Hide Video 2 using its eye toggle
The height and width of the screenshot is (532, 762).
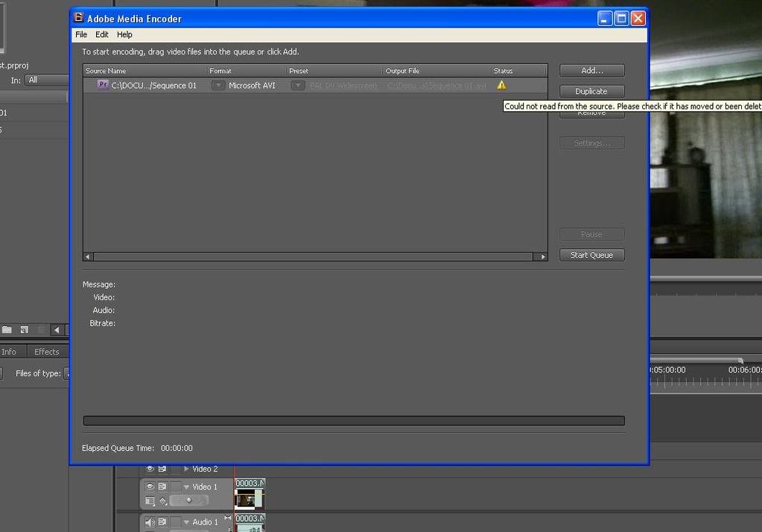[x=150, y=469]
